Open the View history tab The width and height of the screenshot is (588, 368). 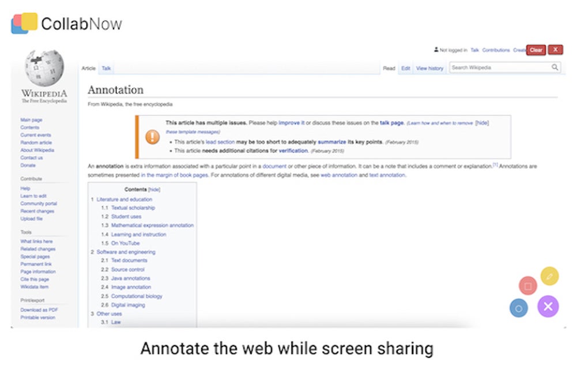pos(429,67)
